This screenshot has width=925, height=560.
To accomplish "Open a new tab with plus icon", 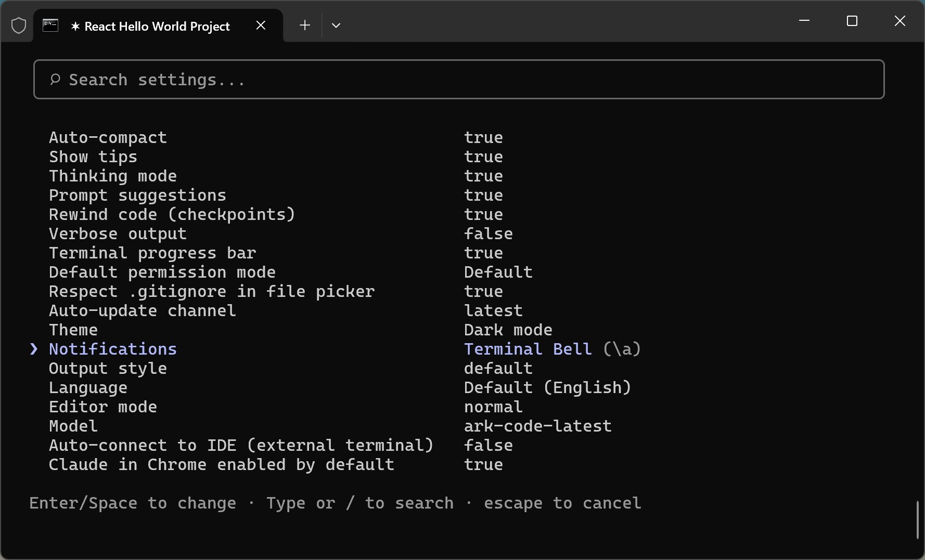I will (x=305, y=25).
